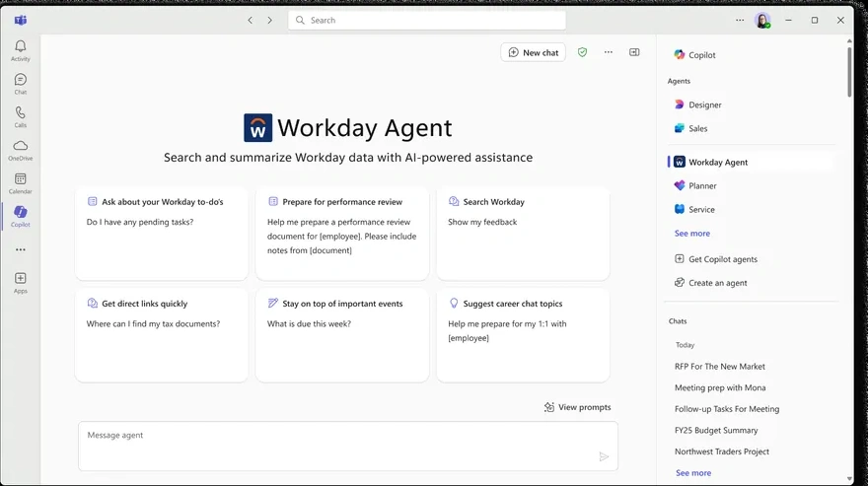The width and height of the screenshot is (868, 486).
Task: Open chat Northwest Traders Project
Action: [x=722, y=451]
